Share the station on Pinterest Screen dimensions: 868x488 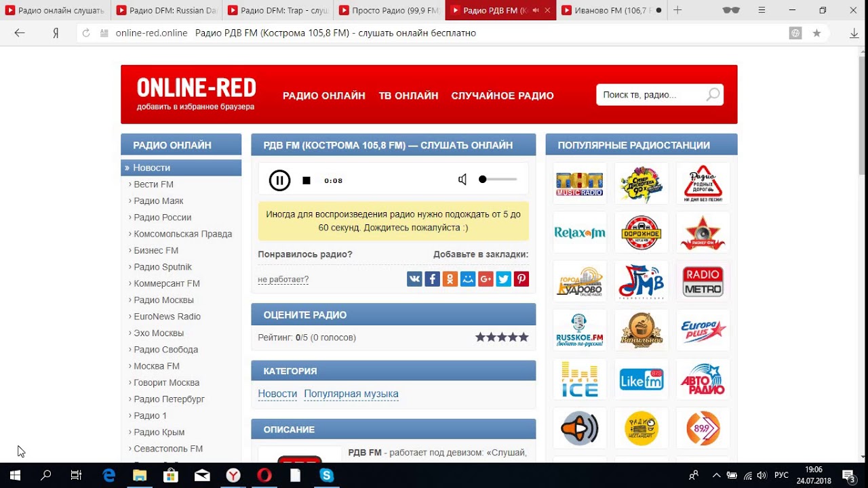(521, 279)
